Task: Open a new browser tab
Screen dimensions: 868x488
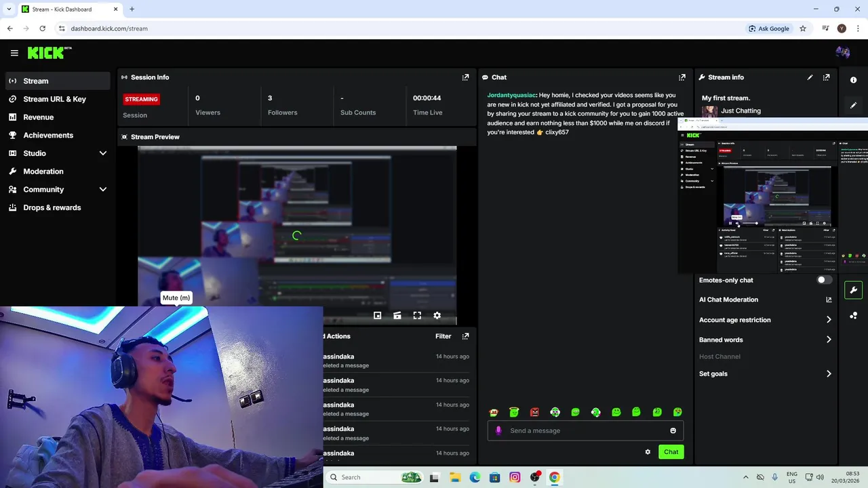Action: click(x=132, y=9)
